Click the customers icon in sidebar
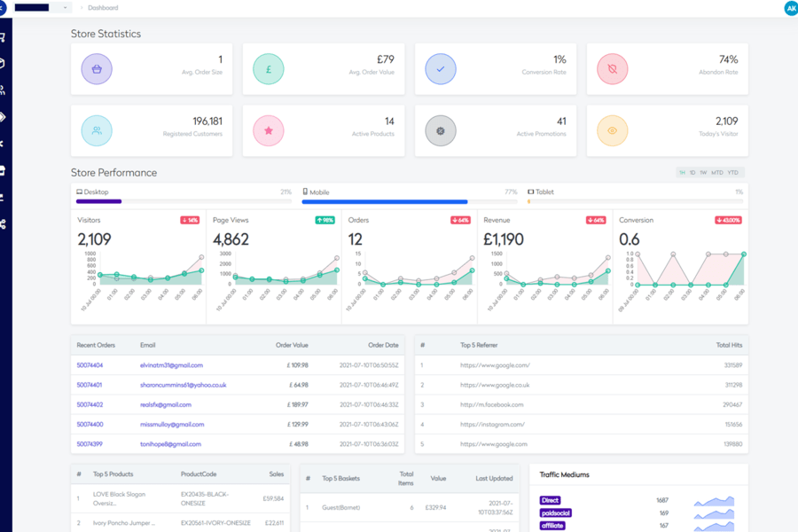Screen dimensions: 798x532 point(4,90)
